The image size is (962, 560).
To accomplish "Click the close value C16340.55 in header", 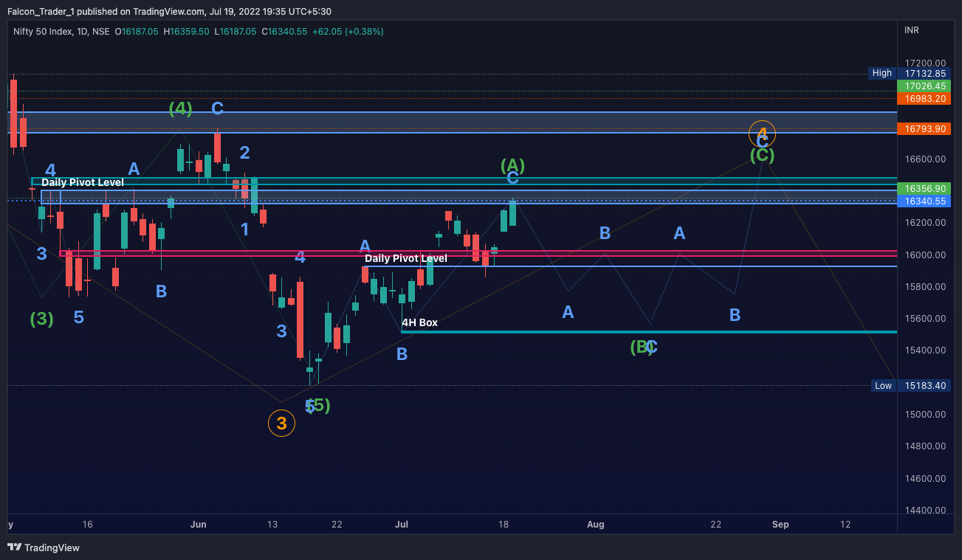I will pos(284,32).
